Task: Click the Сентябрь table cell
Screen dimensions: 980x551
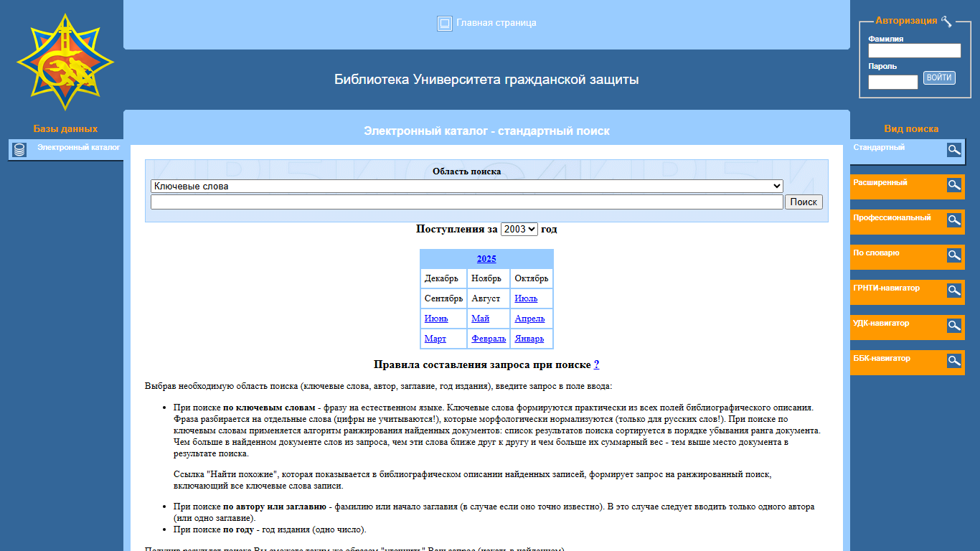Action: click(x=443, y=298)
